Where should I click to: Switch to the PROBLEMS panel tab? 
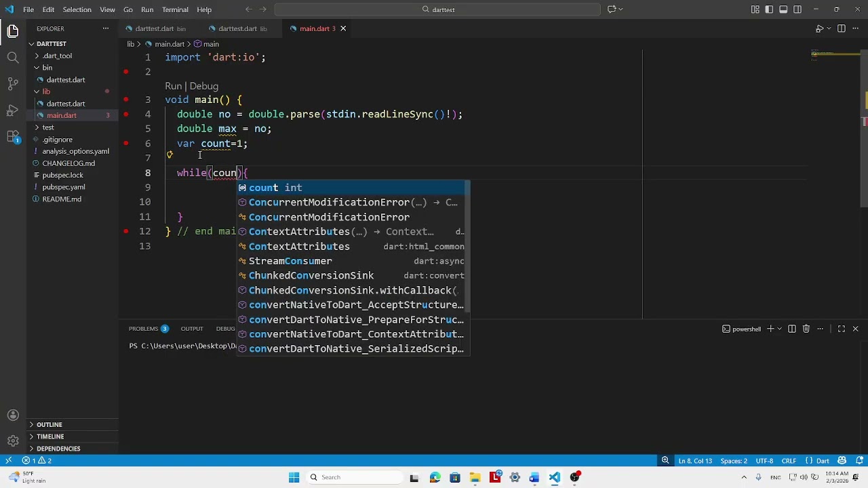(143, 329)
